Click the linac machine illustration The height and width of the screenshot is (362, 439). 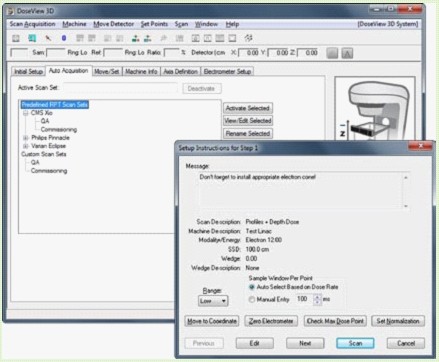point(375,108)
